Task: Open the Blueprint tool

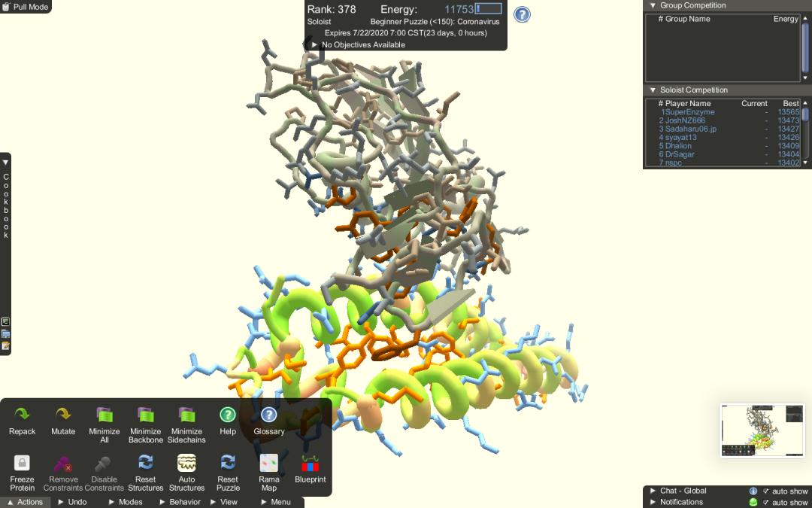Action: tap(310, 463)
